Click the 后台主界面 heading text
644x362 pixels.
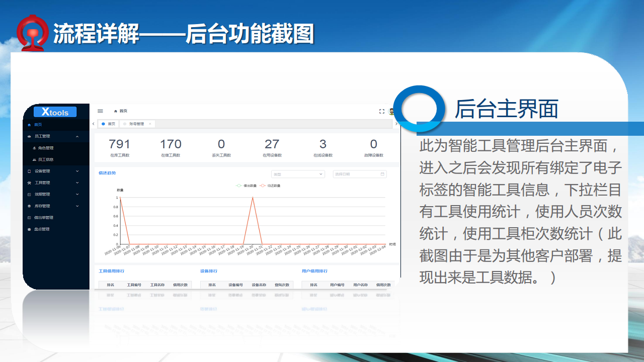tap(506, 109)
